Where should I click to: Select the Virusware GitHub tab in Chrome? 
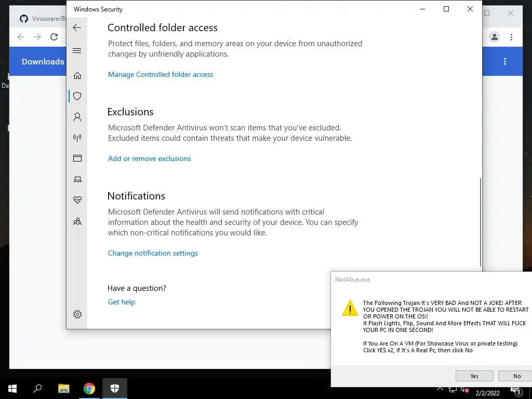pos(43,18)
